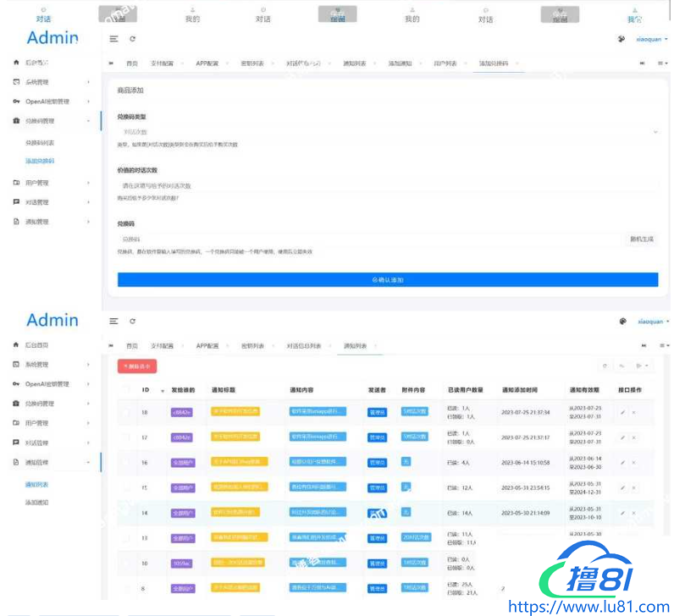Click the refresh icon above the 兑换码添加 form
Screen dimensions: 674x616
tap(132, 39)
